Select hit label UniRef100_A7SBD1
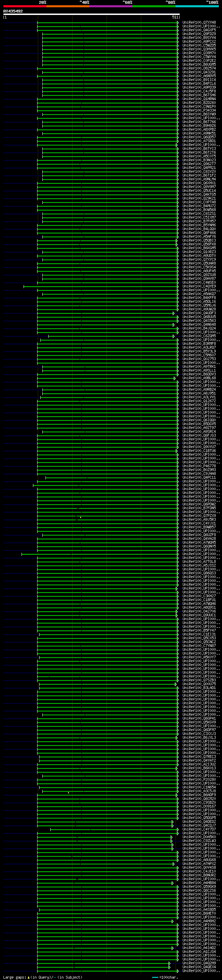The image size is (222, 980). click(199, 141)
